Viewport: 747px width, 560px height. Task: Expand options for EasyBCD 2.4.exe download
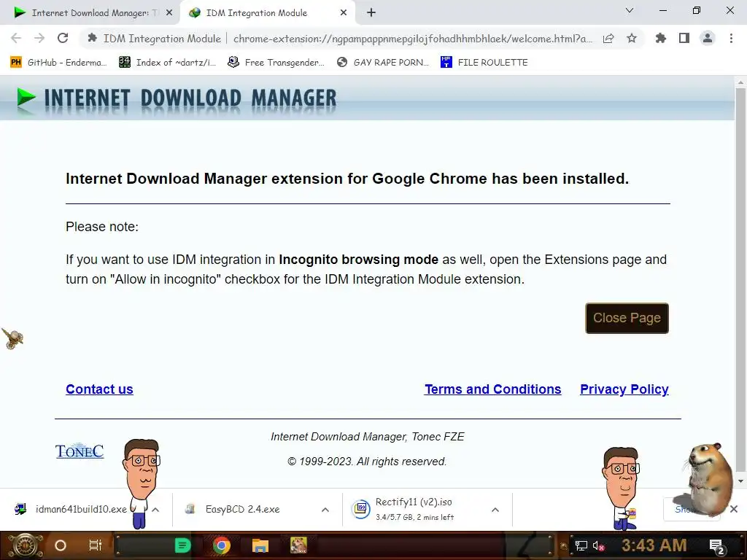click(x=325, y=510)
